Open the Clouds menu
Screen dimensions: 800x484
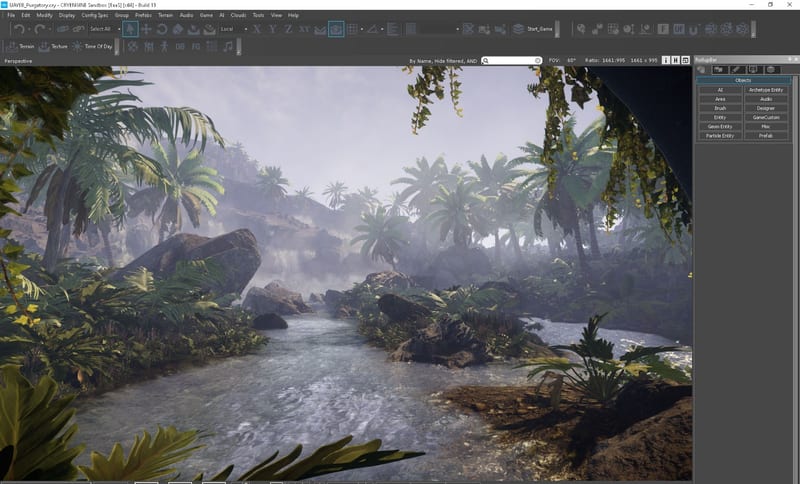pos(238,15)
